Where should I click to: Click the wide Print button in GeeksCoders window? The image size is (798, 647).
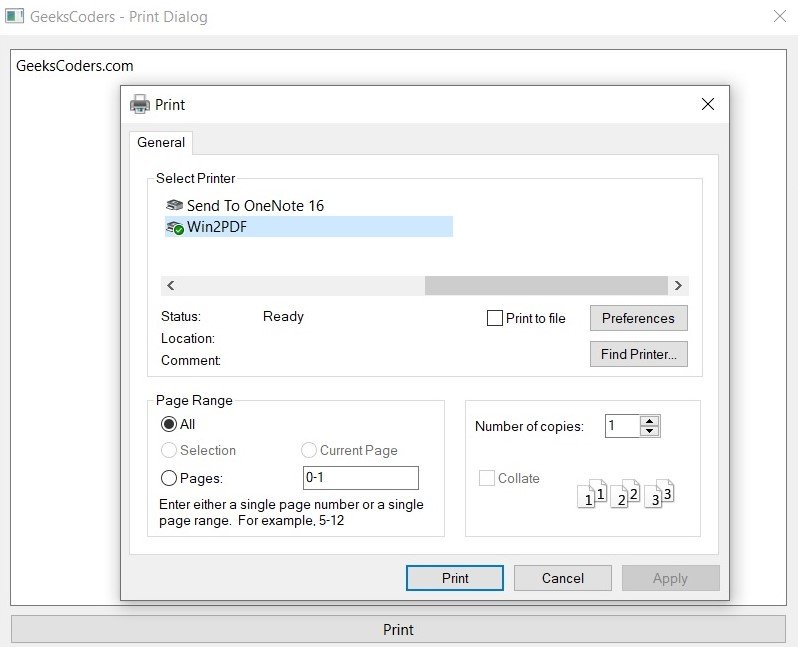pyautogui.click(x=398, y=629)
